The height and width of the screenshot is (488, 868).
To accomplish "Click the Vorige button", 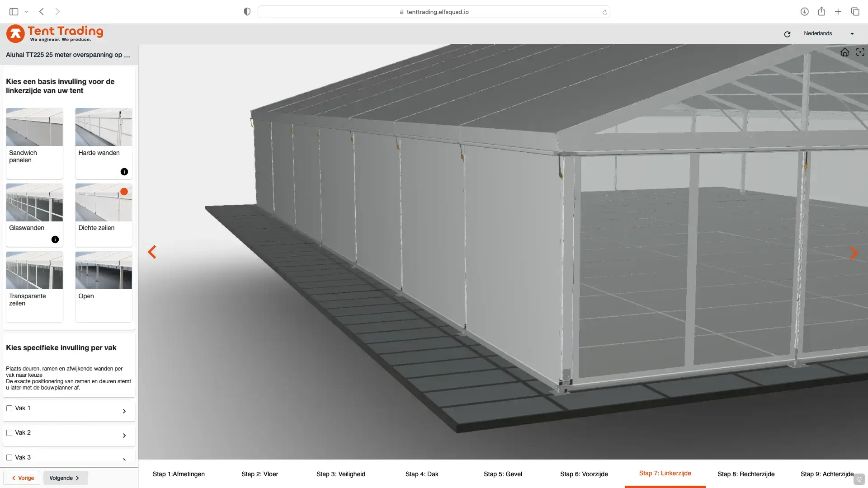I will click(x=22, y=478).
